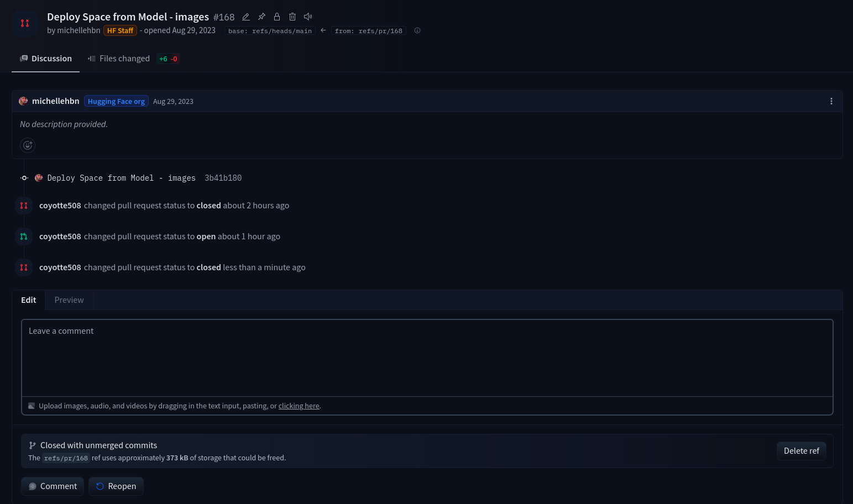This screenshot has width=853, height=504.
Task: Lock the pull request conversation
Action: [277, 17]
